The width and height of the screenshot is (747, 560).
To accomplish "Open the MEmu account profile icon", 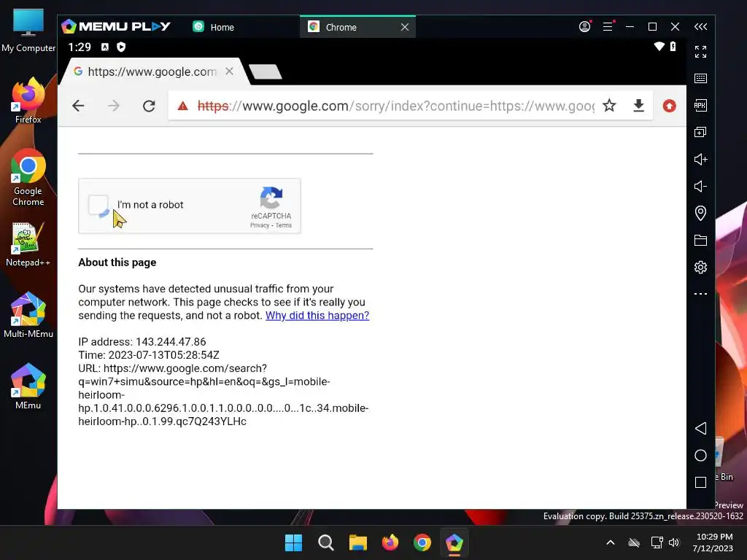I will point(584,27).
